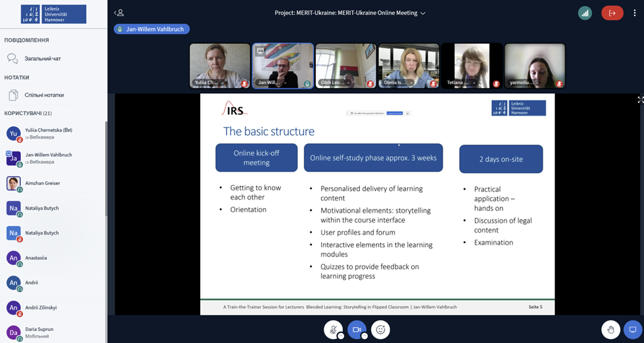644x343 pixels.
Task: Click the users list scrollbar
Action: click(x=106, y=169)
